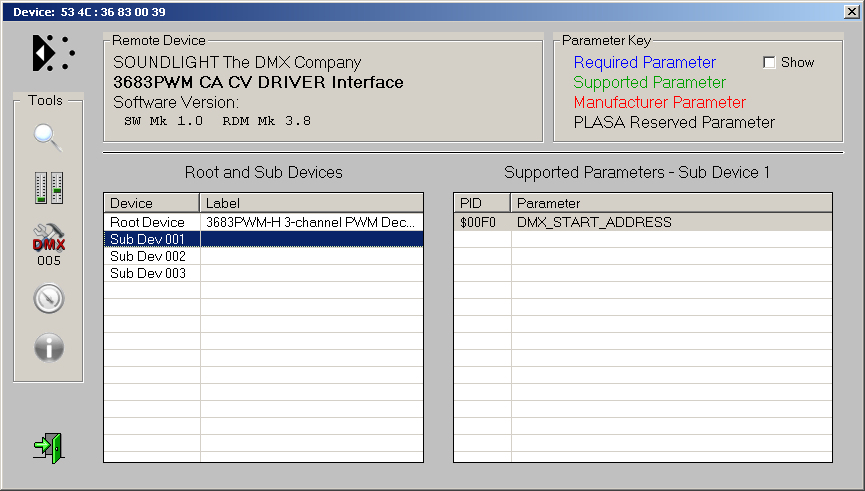Click the magnifier search tool icon
This screenshot has height=491, width=865.
coord(48,137)
